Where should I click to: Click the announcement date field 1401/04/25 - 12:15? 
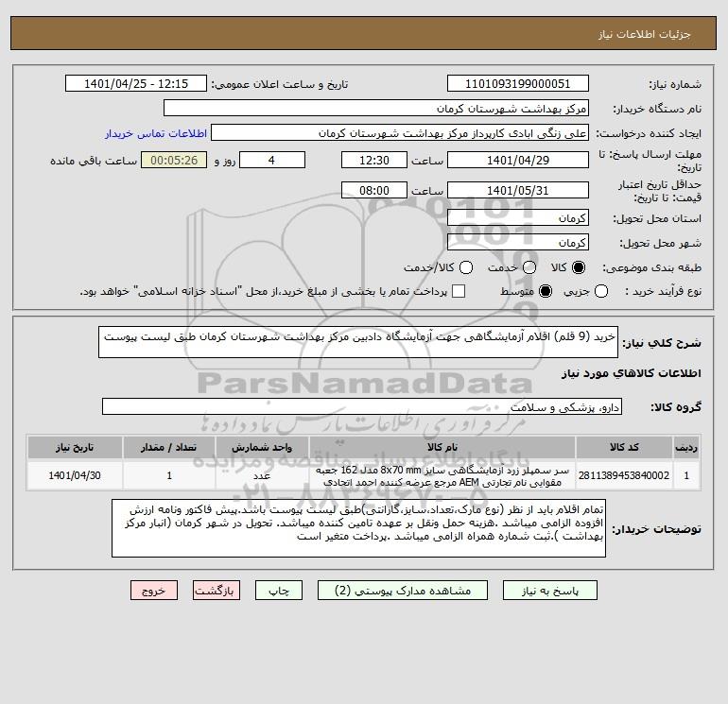coord(136,83)
